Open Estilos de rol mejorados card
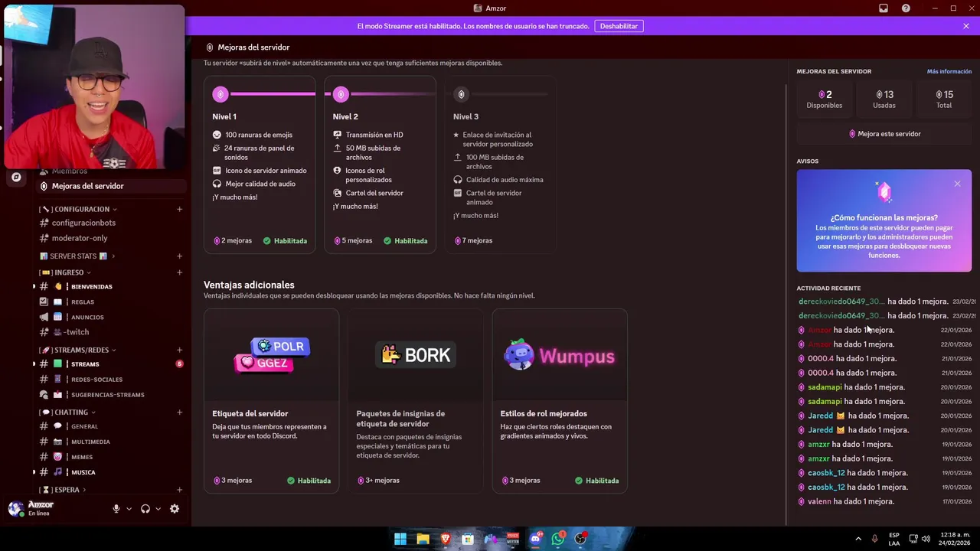The width and height of the screenshot is (980, 551). pos(560,401)
